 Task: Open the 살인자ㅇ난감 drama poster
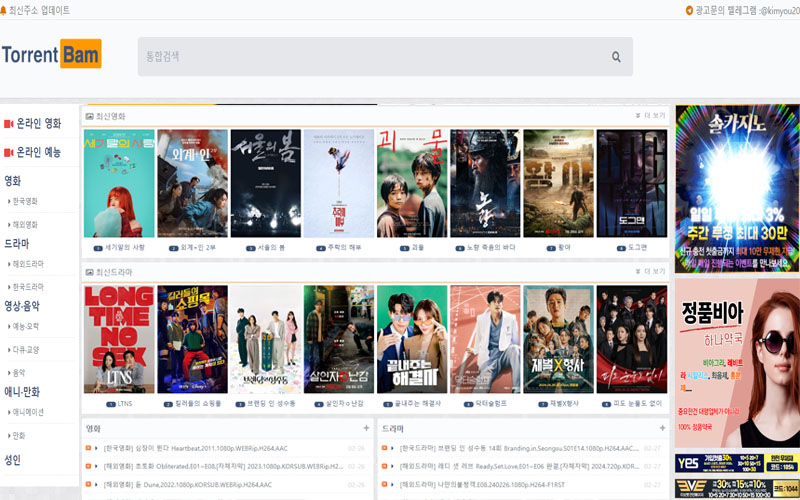pyautogui.click(x=339, y=339)
